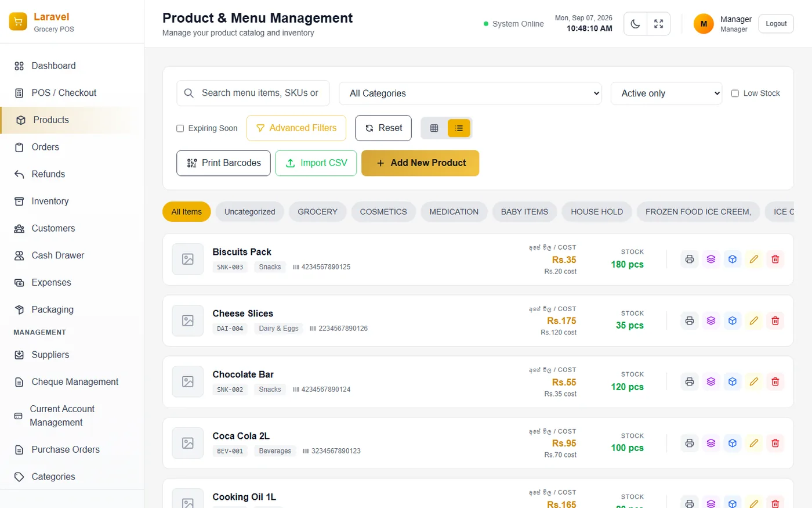Open the Active only status dropdown
The image size is (812, 508).
(666, 93)
